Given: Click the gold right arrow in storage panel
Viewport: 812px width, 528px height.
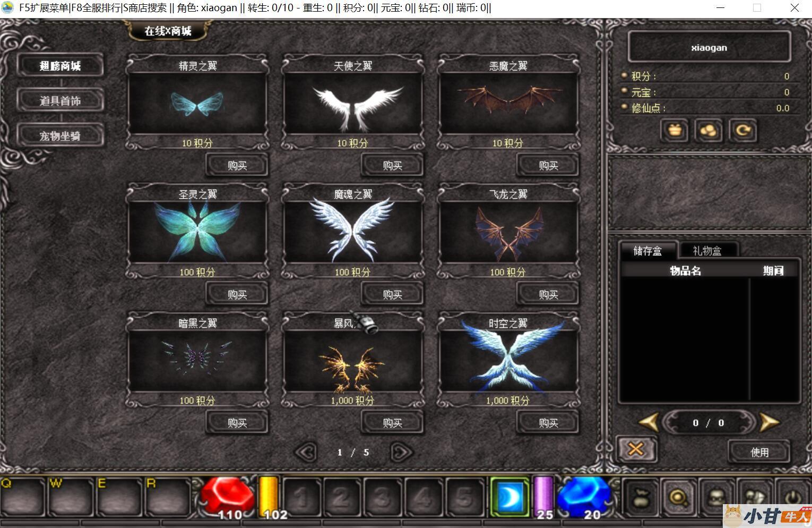Looking at the screenshot, I should pos(769,423).
